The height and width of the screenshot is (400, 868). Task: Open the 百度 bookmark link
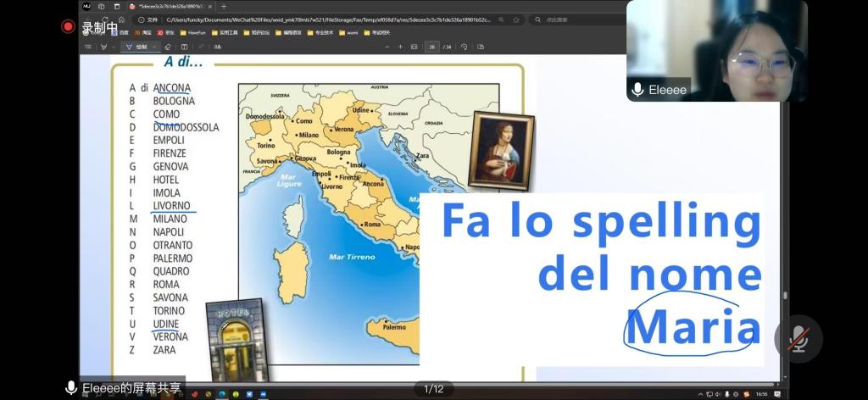pyautogui.click(x=120, y=32)
